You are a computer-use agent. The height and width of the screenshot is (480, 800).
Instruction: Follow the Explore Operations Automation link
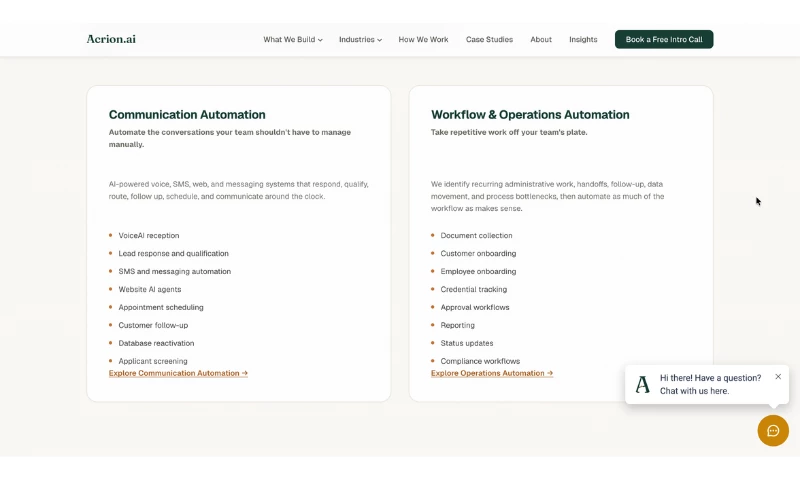click(x=492, y=373)
